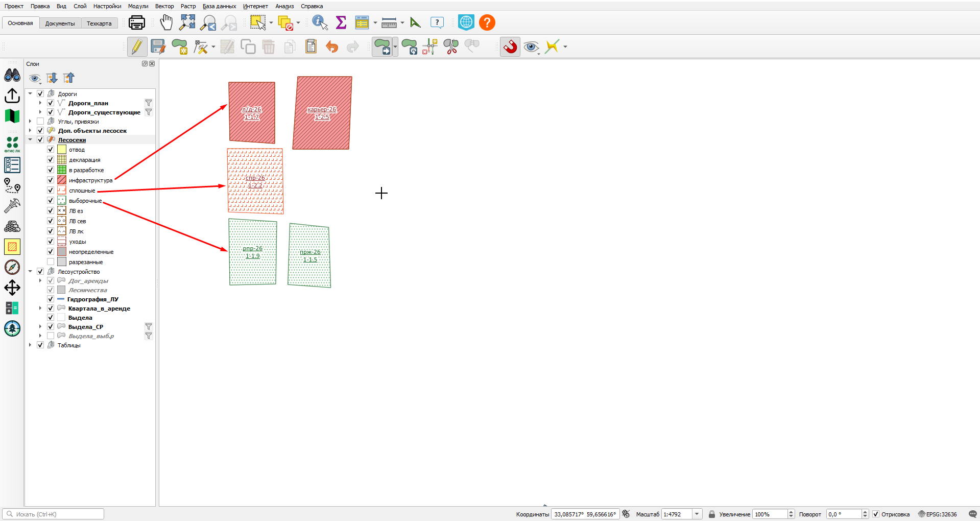
Task: Toggle the Отрисовка render checkbox
Action: tap(876, 514)
